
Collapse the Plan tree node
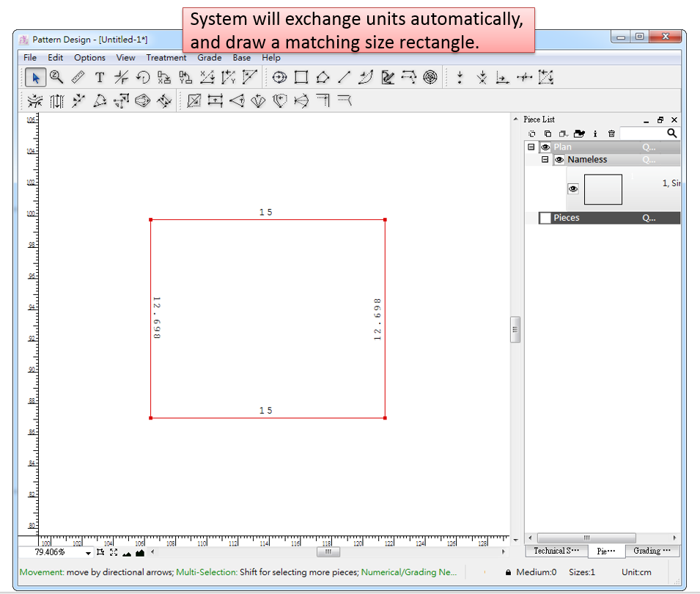531,147
